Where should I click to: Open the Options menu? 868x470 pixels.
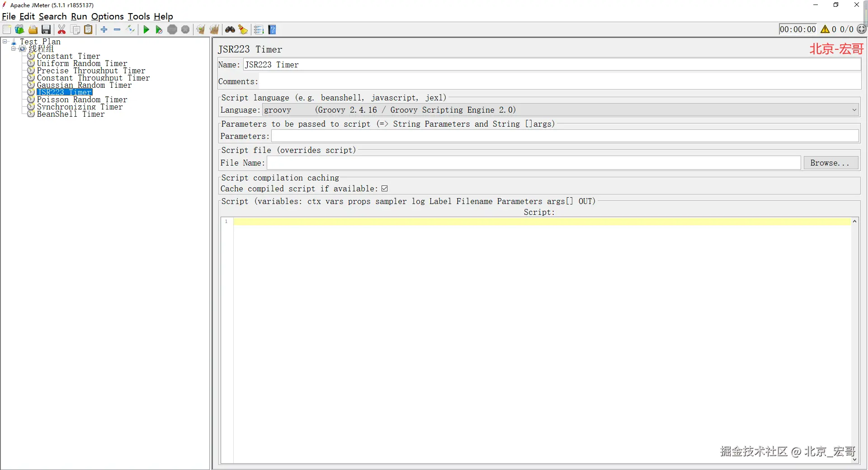tap(108, 16)
